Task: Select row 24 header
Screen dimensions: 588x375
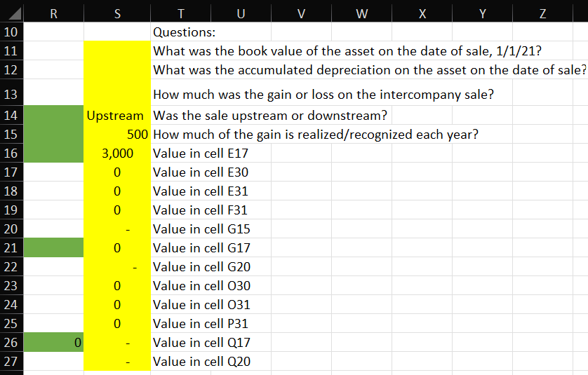Action: click(x=11, y=305)
